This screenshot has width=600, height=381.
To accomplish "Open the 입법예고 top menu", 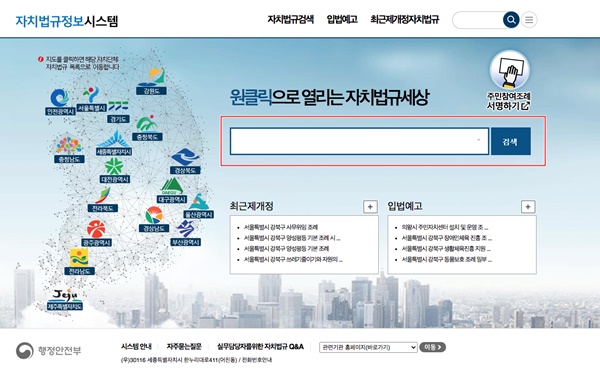I will 342,20.
